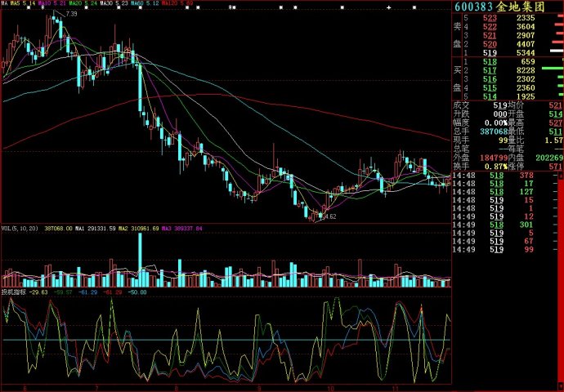The image size is (564, 392).
Task: Select buy level 5 price 514
Action: 490,96
